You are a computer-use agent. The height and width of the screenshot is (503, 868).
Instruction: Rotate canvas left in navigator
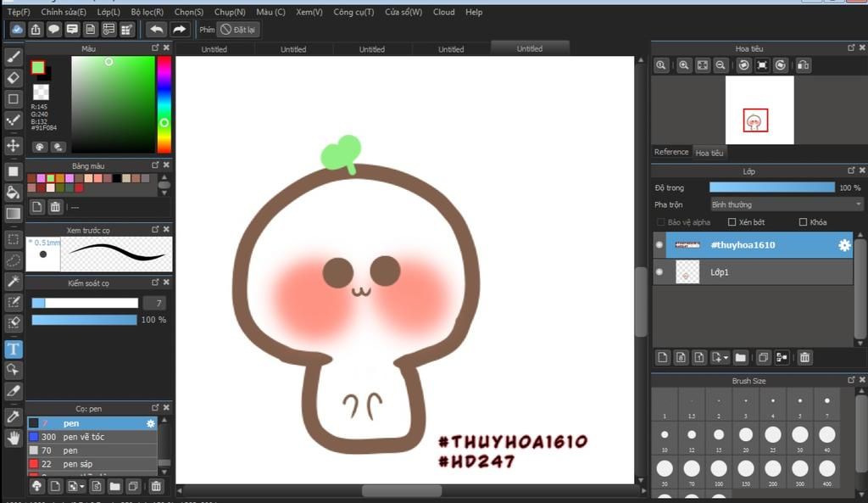[x=744, y=65]
